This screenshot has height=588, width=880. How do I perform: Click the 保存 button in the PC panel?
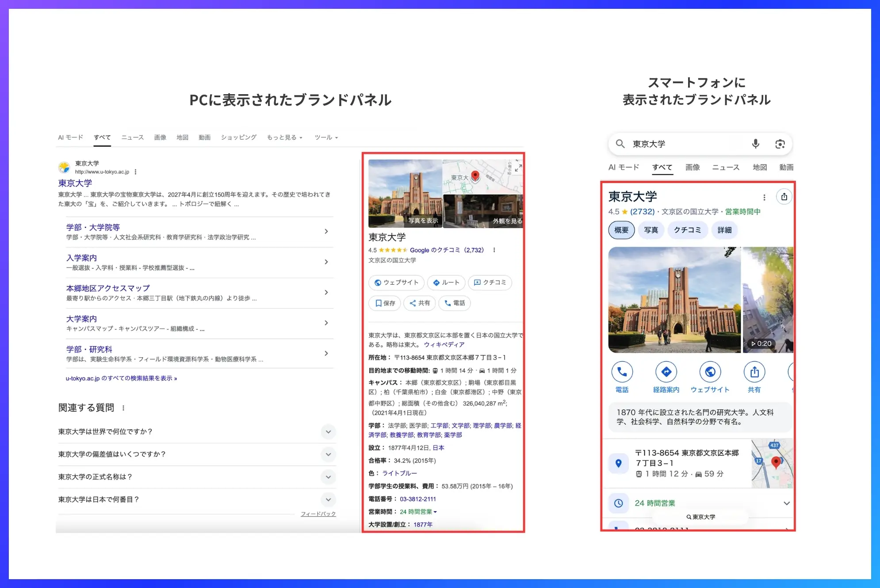point(384,303)
